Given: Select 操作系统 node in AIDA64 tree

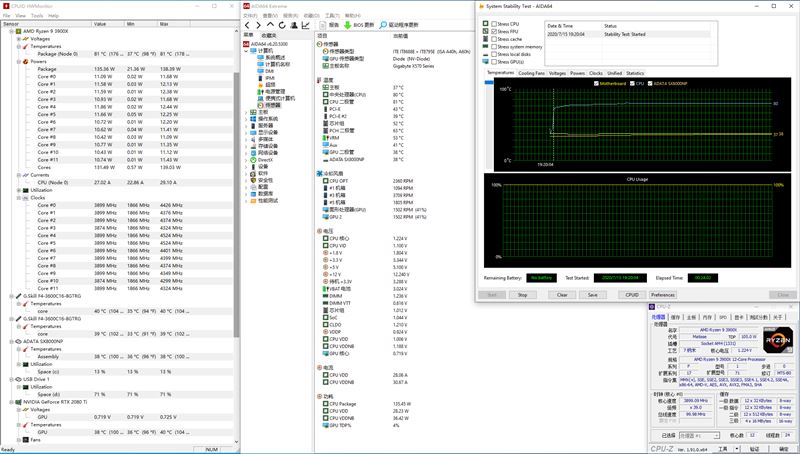Looking at the screenshot, I should (264, 119).
